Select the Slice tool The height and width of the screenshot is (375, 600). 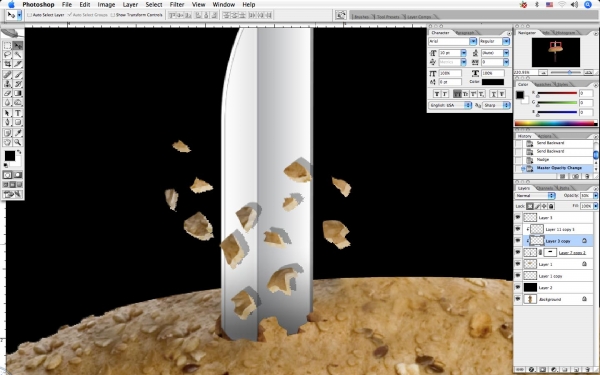point(18,64)
